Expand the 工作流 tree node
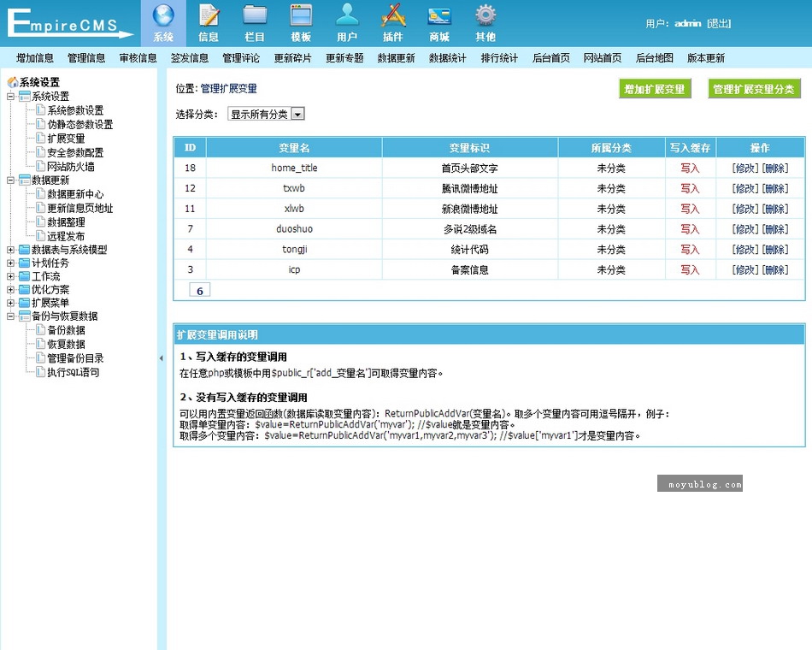 (x=10, y=276)
